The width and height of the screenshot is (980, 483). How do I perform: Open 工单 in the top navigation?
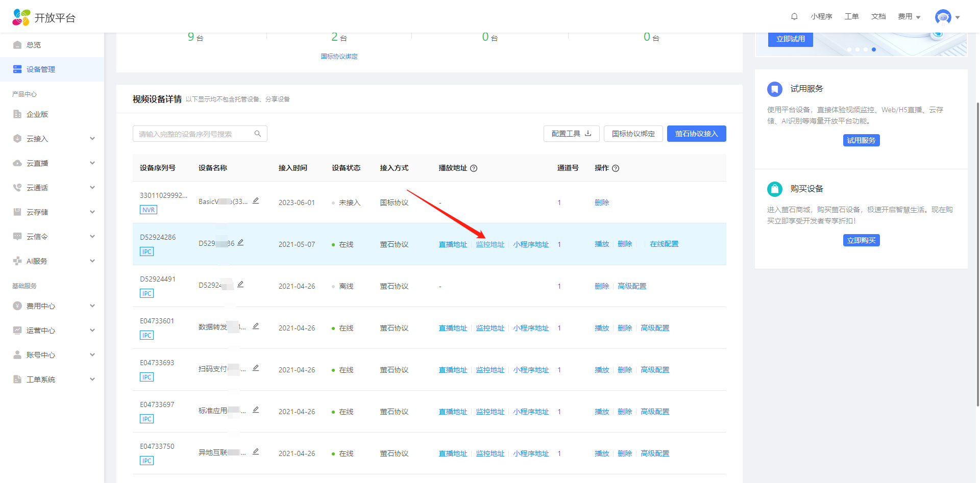851,17
